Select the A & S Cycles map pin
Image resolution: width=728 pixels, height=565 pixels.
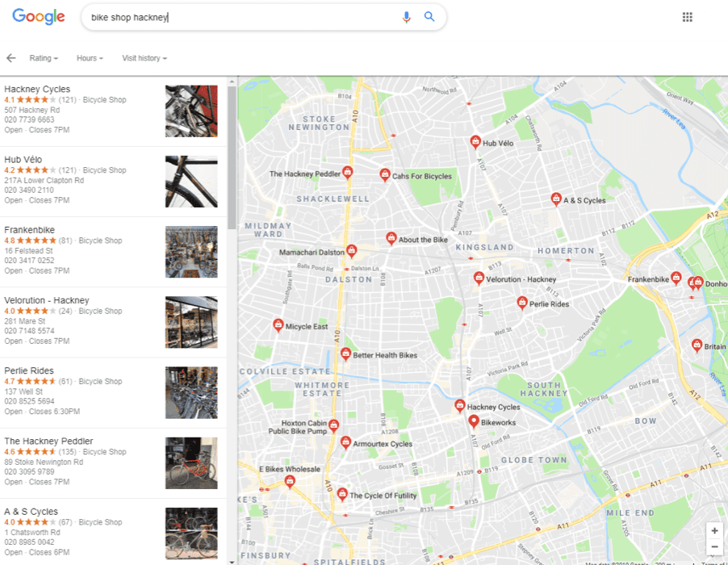coord(556,199)
